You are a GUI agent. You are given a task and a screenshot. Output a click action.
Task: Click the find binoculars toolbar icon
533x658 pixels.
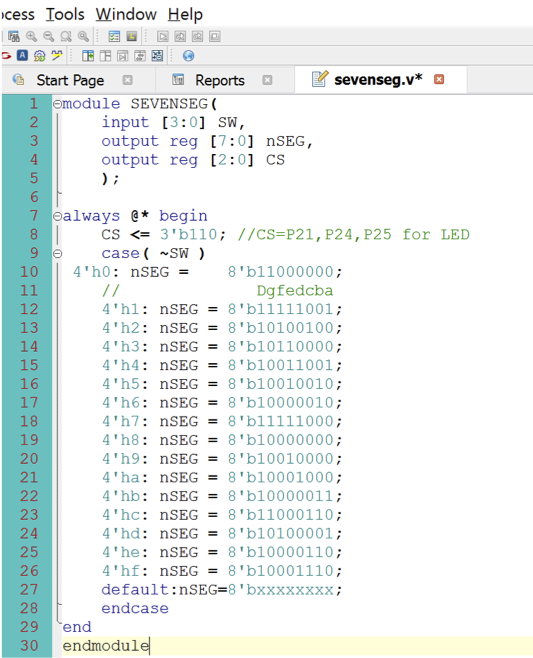coord(13,37)
